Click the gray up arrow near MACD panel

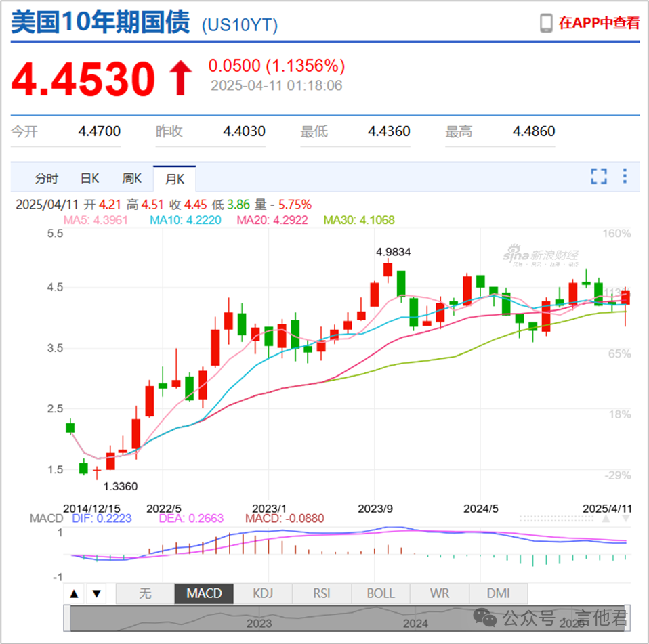coord(606,518)
